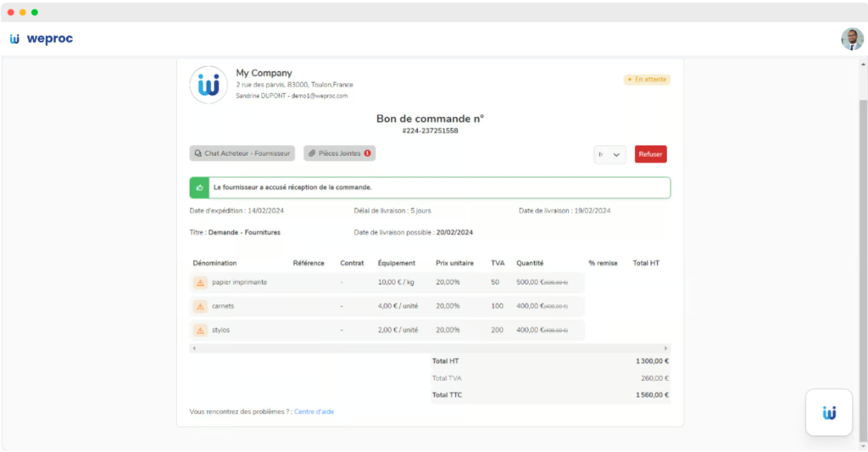Click the left arrow of table scrollbar
Viewport: 868px width, 452px height.
[193, 348]
